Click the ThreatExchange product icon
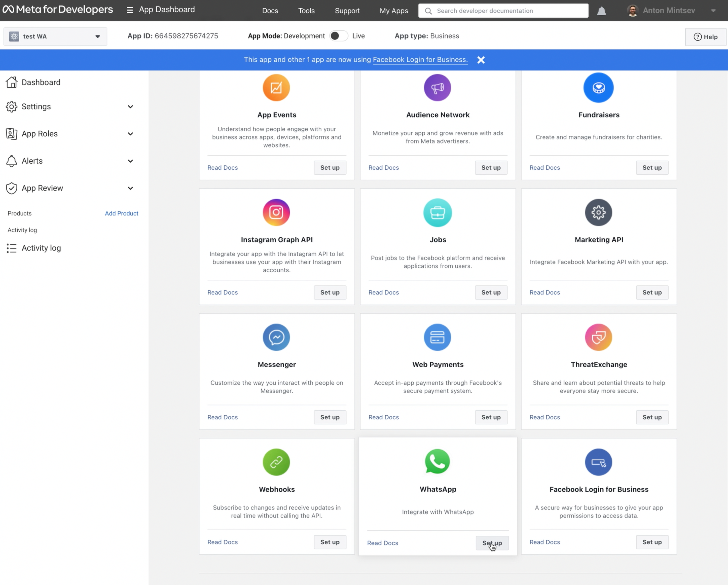Screen dimensions: 728x585 point(598,337)
